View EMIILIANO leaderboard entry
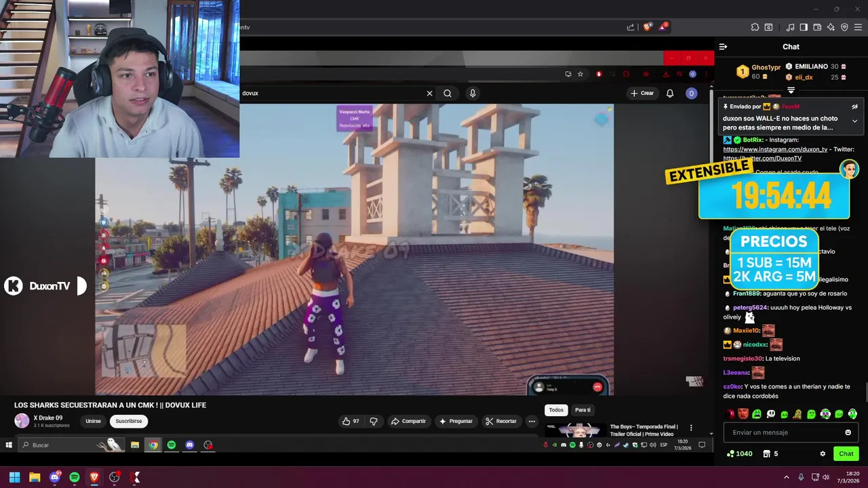The height and width of the screenshot is (488, 868). point(816,66)
